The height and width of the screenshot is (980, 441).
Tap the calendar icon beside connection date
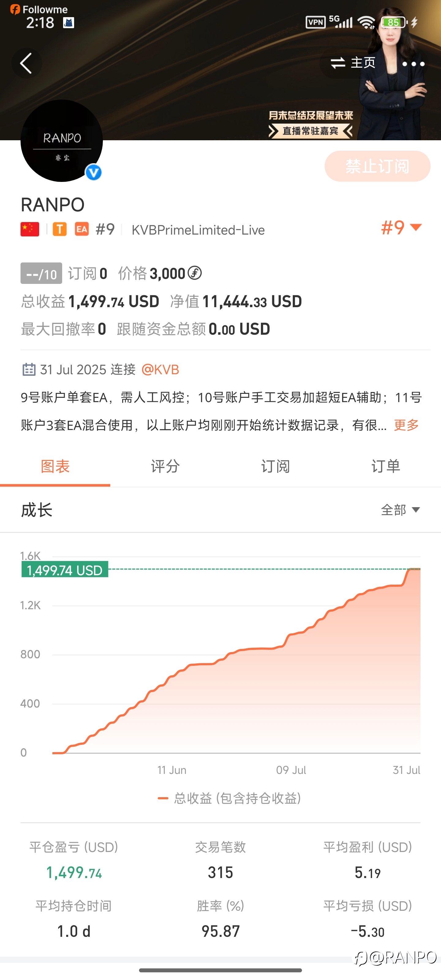(x=29, y=369)
